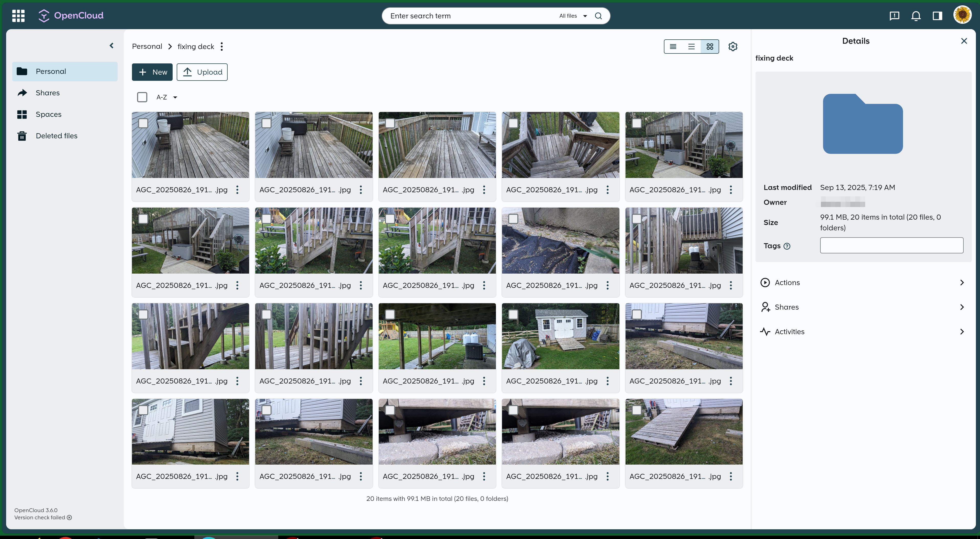Open the A-Z sort order dropdown
Screen dimensions: 980x539
pyautogui.click(x=166, y=97)
